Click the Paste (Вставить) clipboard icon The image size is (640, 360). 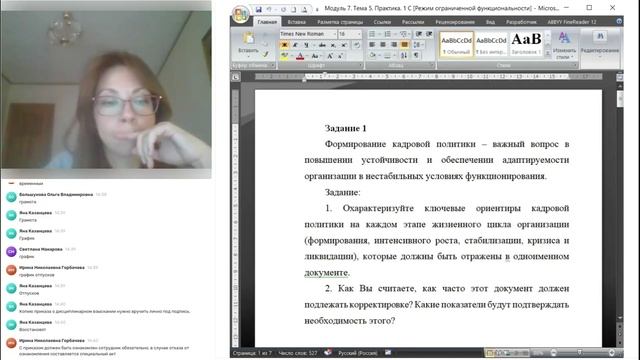tap(248, 39)
